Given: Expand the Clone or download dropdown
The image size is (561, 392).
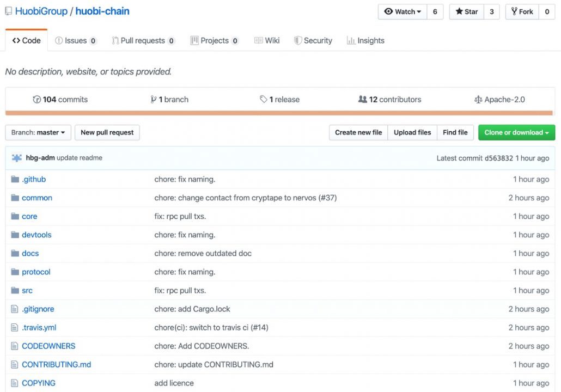Looking at the screenshot, I should tap(516, 132).
